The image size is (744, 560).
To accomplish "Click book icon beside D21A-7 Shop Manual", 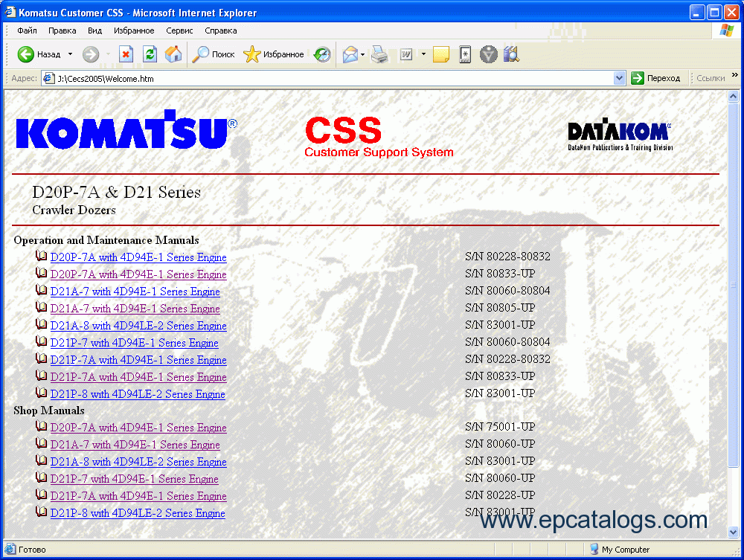I will (x=41, y=443).
